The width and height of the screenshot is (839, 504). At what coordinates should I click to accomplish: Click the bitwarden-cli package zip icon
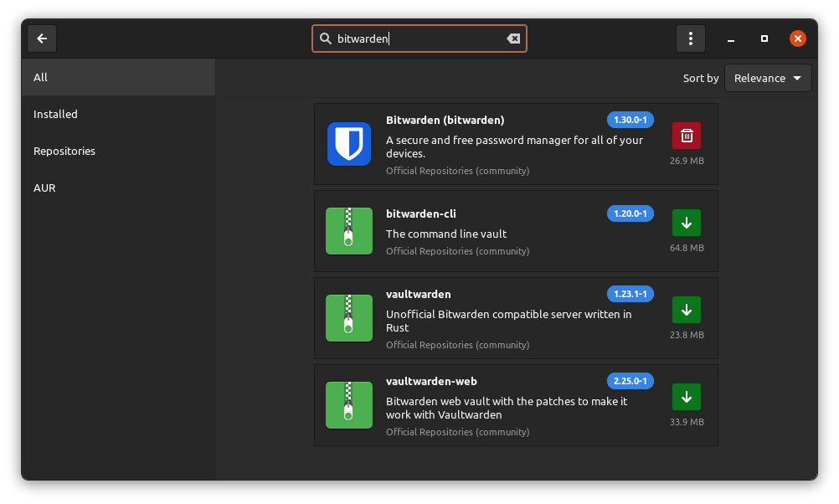349,231
